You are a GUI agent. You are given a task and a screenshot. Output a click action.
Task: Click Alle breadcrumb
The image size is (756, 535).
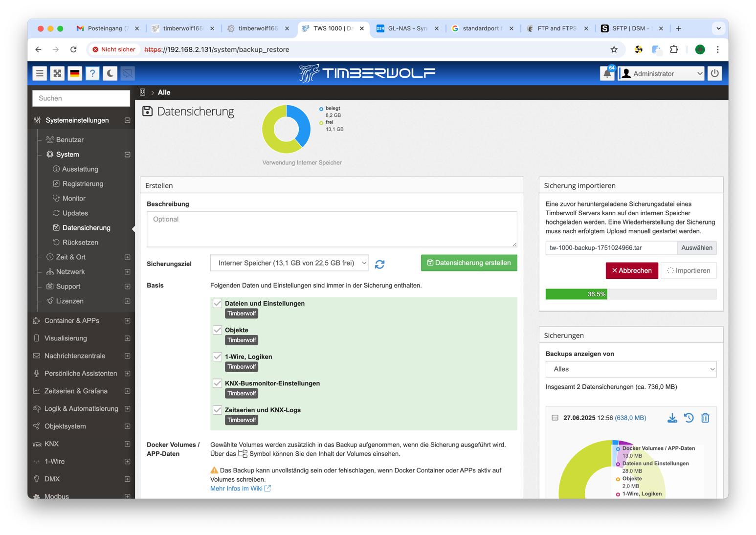(164, 92)
